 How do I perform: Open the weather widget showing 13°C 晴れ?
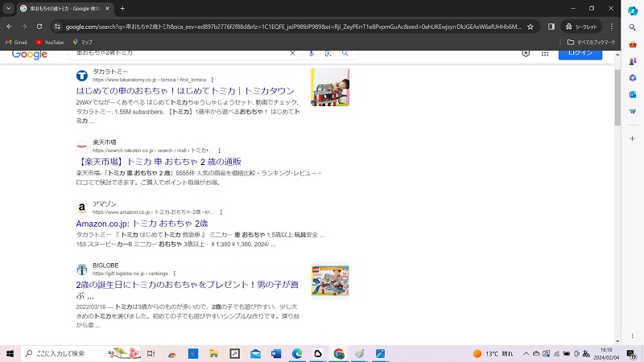(x=493, y=353)
